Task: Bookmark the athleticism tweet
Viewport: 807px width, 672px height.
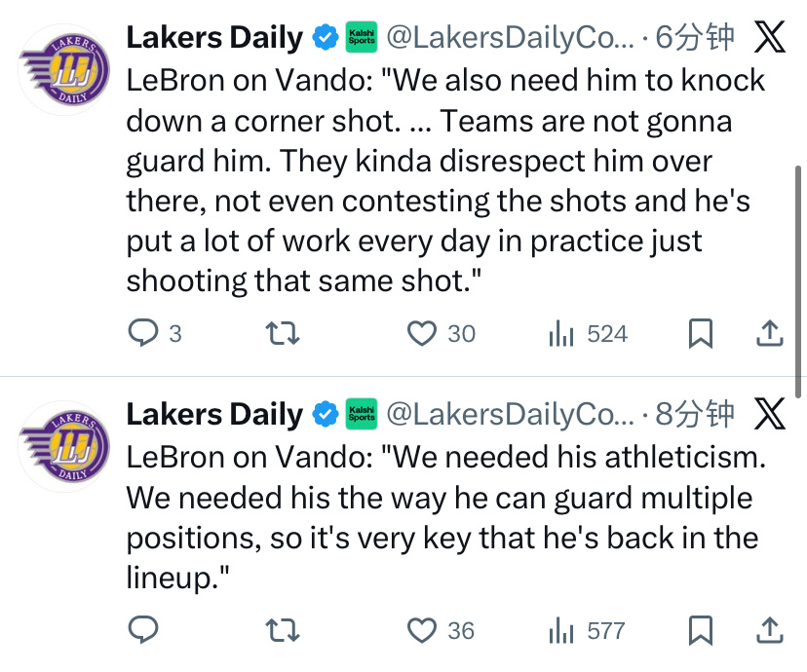Action: [700, 630]
